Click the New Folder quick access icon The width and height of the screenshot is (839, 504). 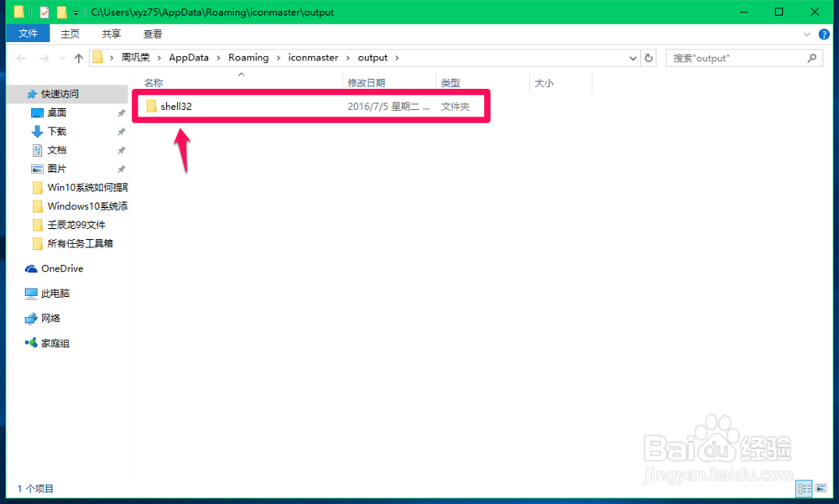pyautogui.click(x=60, y=12)
